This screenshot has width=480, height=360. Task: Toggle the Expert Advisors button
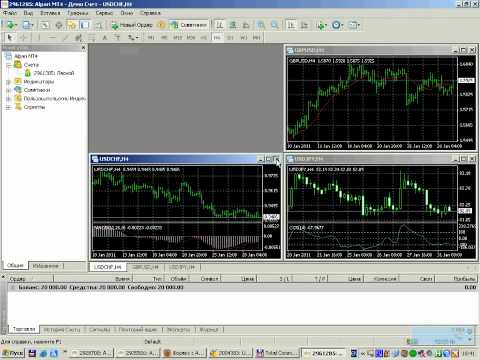[189, 25]
